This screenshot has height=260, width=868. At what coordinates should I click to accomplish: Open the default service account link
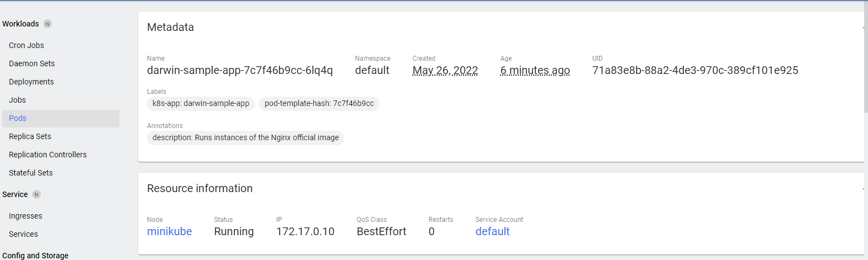[492, 231]
